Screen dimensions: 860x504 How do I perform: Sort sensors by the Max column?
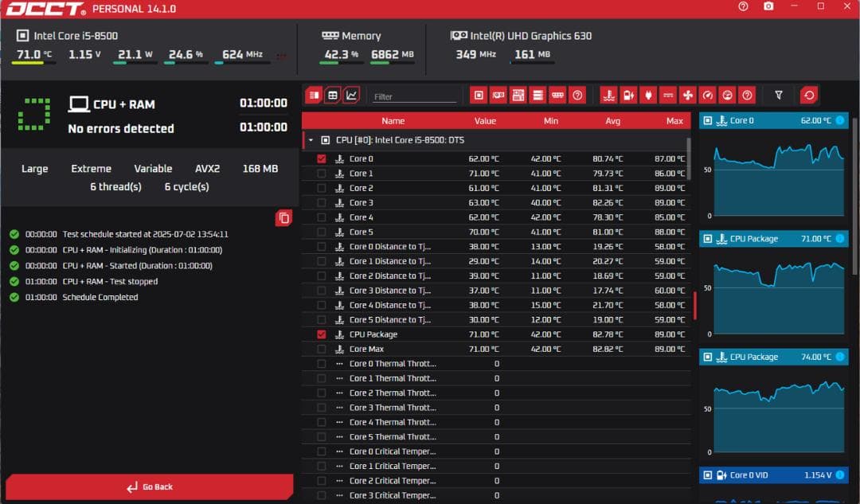click(x=674, y=121)
